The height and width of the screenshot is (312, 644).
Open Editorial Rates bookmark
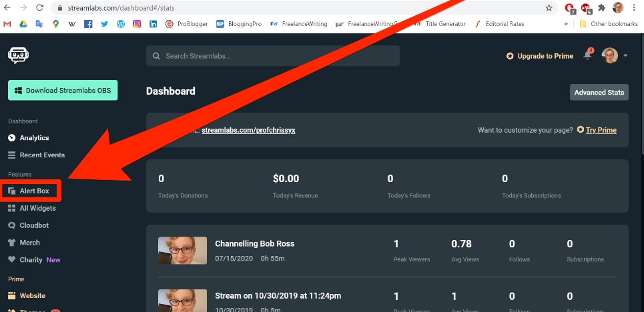499,24
